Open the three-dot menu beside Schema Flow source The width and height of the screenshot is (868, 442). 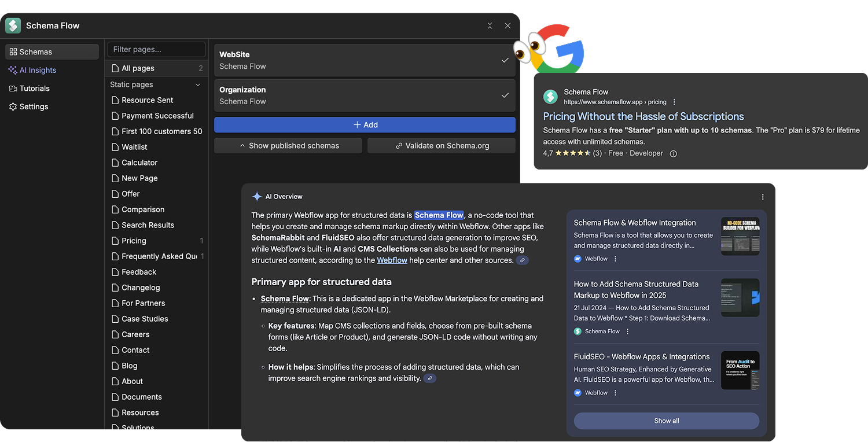627,331
